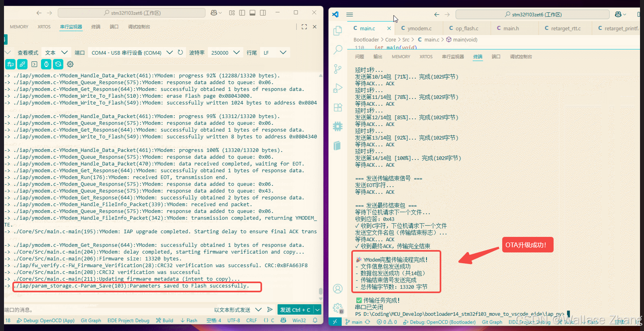The height and width of the screenshot is (331, 644).
Task: Open Copilot menu in right window title bar
Action: click(x=621, y=14)
